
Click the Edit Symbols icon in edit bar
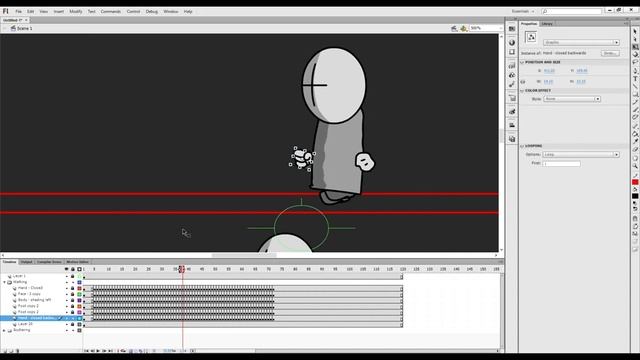pyautogui.click(x=464, y=28)
